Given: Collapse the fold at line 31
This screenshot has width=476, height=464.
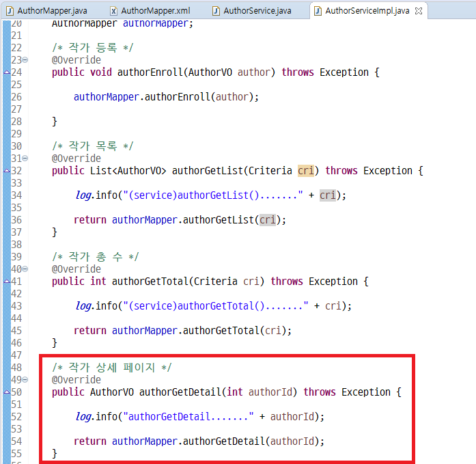Looking at the screenshot, I should [x=25, y=159].
